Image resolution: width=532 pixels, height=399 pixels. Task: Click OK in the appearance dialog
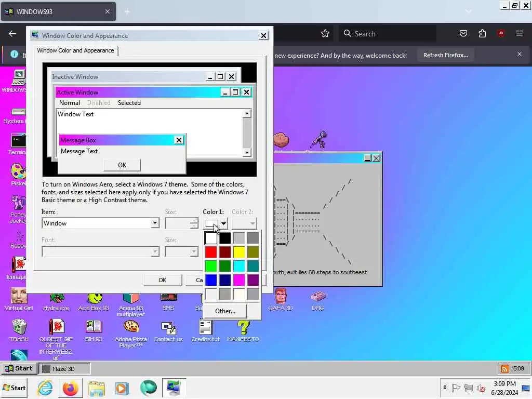pyautogui.click(x=163, y=280)
